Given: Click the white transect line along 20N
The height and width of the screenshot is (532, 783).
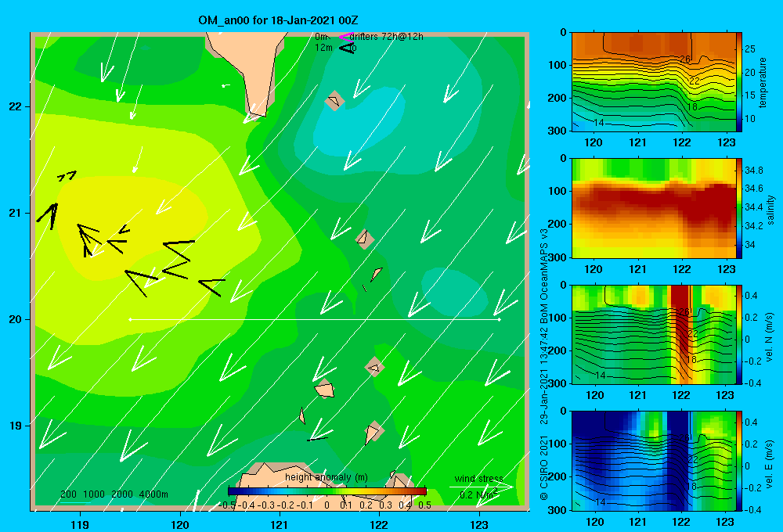Looking at the screenshot, I should (315, 319).
